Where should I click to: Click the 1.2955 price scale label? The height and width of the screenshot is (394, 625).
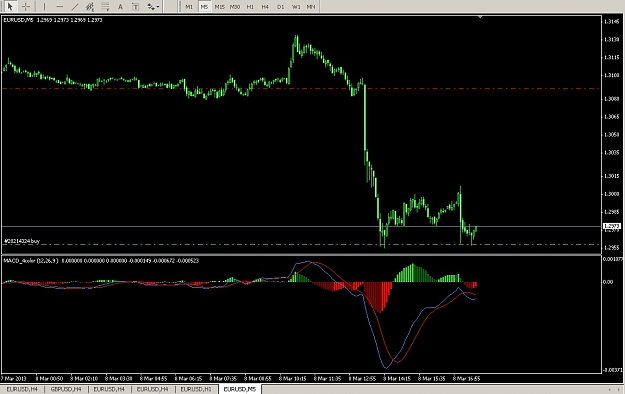(612, 248)
